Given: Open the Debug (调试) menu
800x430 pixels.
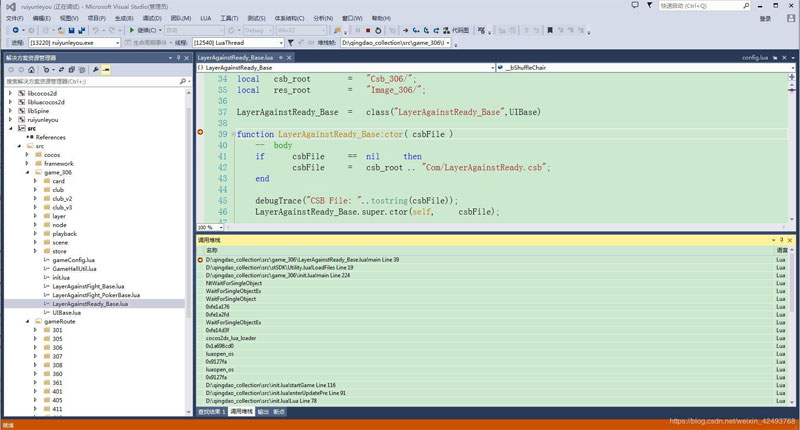Looking at the screenshot, I should click(152, 18).
